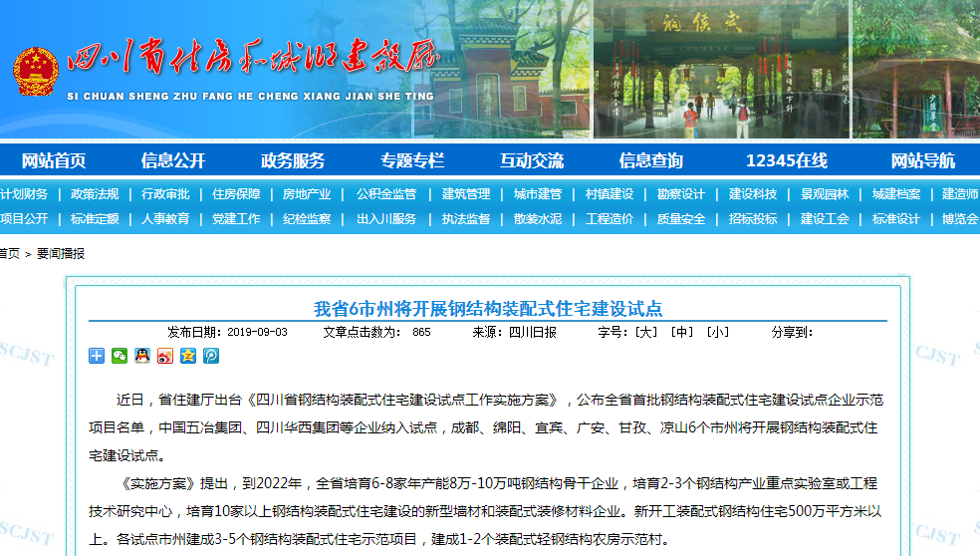This screenshot has height=556, width=980.
Task: Open 信息公开 main menu
Action: point(173,160)
